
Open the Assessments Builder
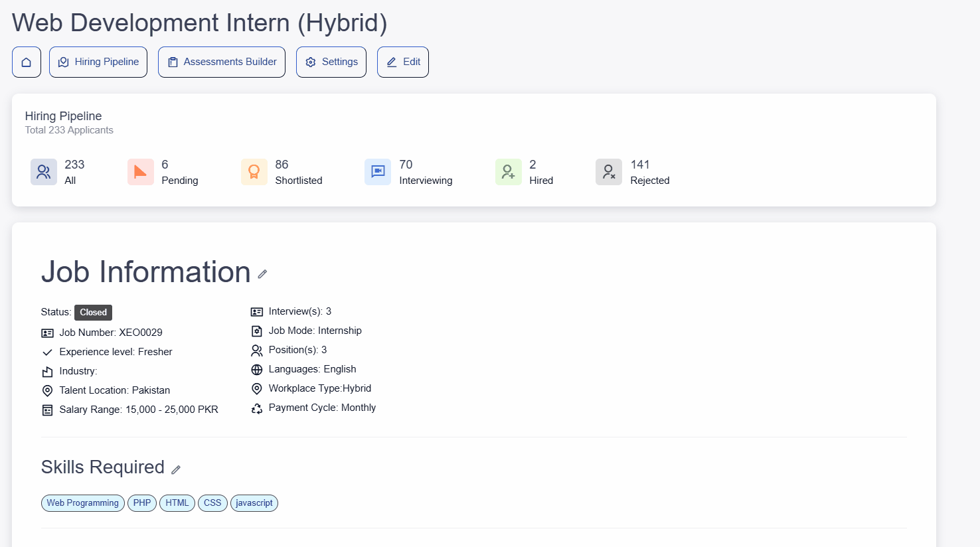pyautogui.click(x=222, y=62)
